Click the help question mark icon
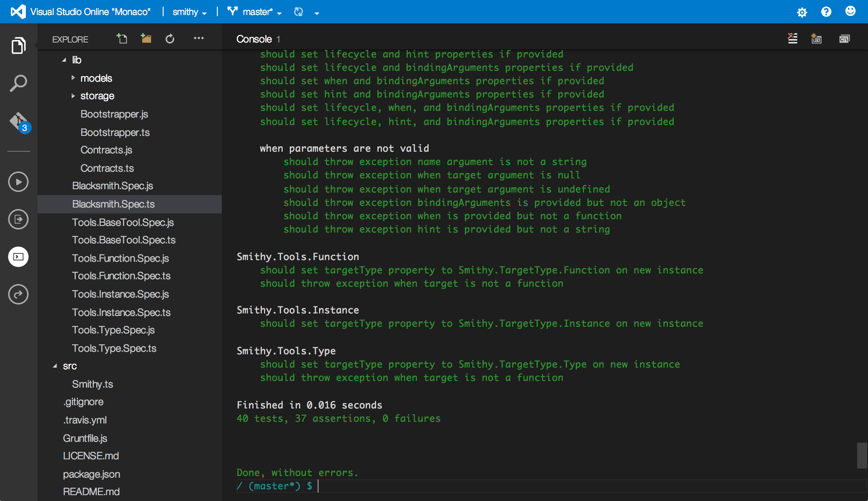The width and height of the screenshot is (868, 501). 826,12
